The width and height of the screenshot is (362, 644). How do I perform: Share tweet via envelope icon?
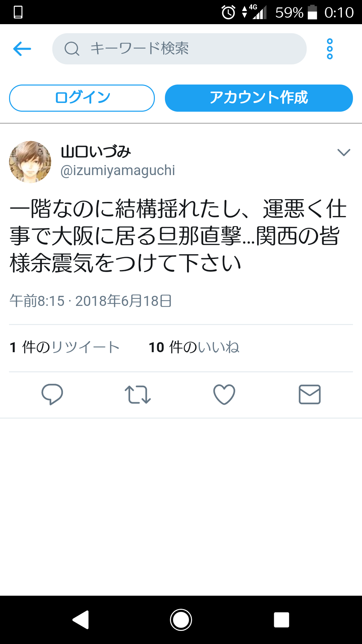point(310,394)
